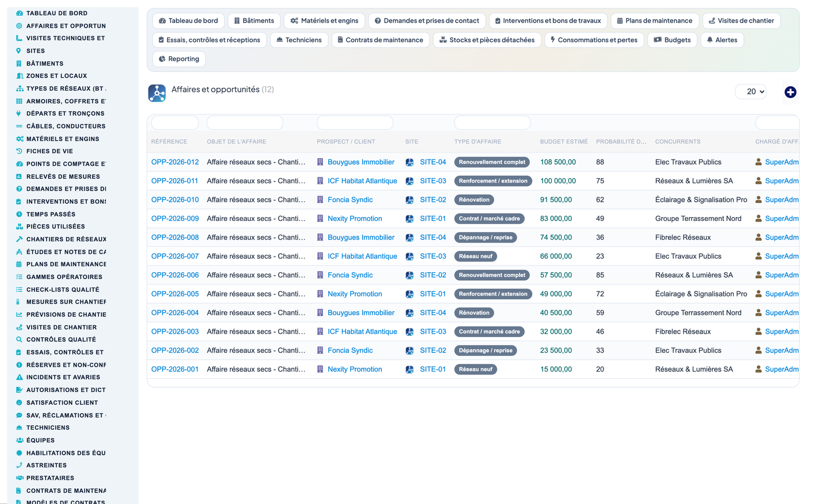
Task: Open Matériels et engins sidebar icon
Action: pos(19,139)
